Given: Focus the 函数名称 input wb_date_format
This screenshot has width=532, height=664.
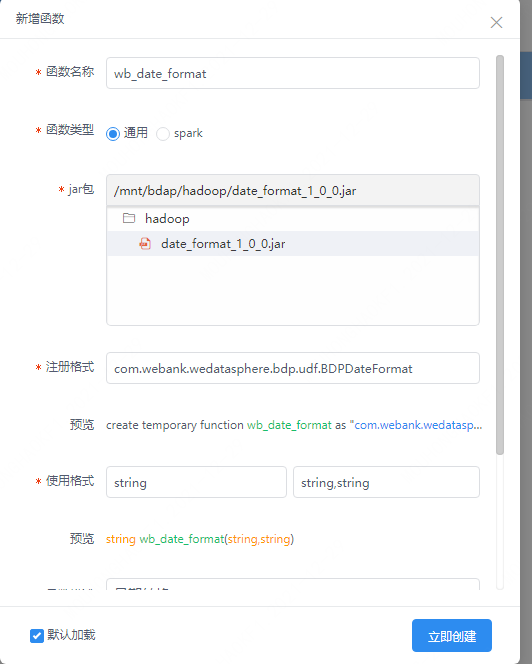Looking at the screenshot, I should 293,73.
